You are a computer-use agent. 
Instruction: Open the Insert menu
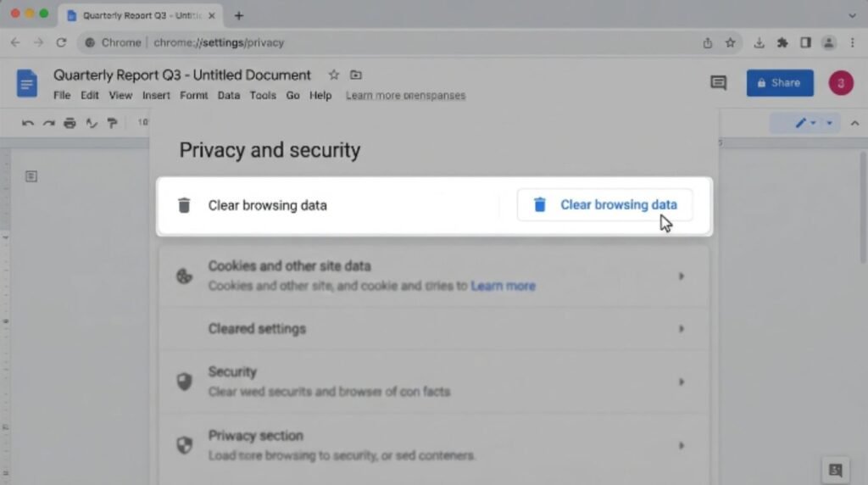[x=156, y=95]
